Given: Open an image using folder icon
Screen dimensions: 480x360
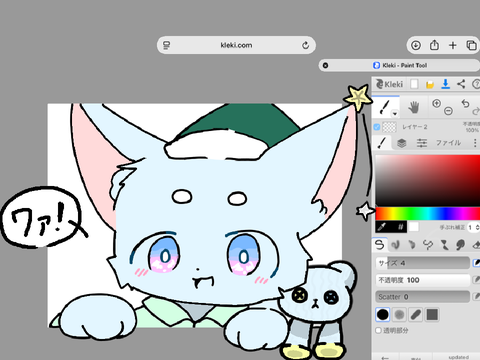Looking at the screenshot, I should point(430,84).
